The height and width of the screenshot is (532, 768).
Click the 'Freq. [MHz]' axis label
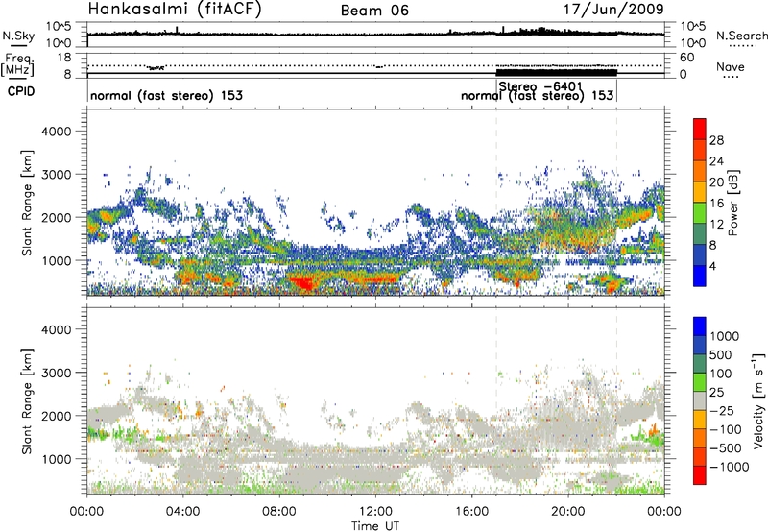pos(18,65)
